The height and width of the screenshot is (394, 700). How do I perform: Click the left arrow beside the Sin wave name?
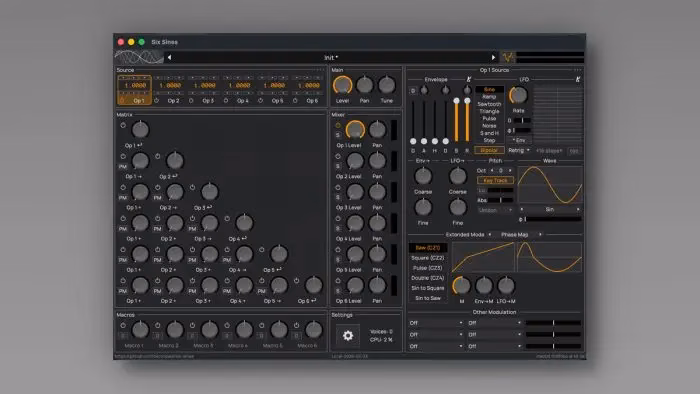pos(522,209)
